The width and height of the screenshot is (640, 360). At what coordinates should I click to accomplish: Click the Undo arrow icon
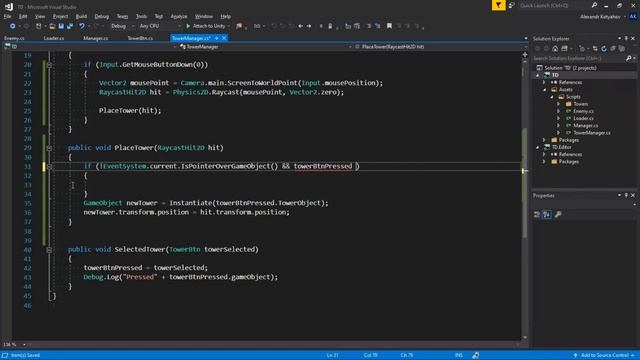click(x=82, y=26)
